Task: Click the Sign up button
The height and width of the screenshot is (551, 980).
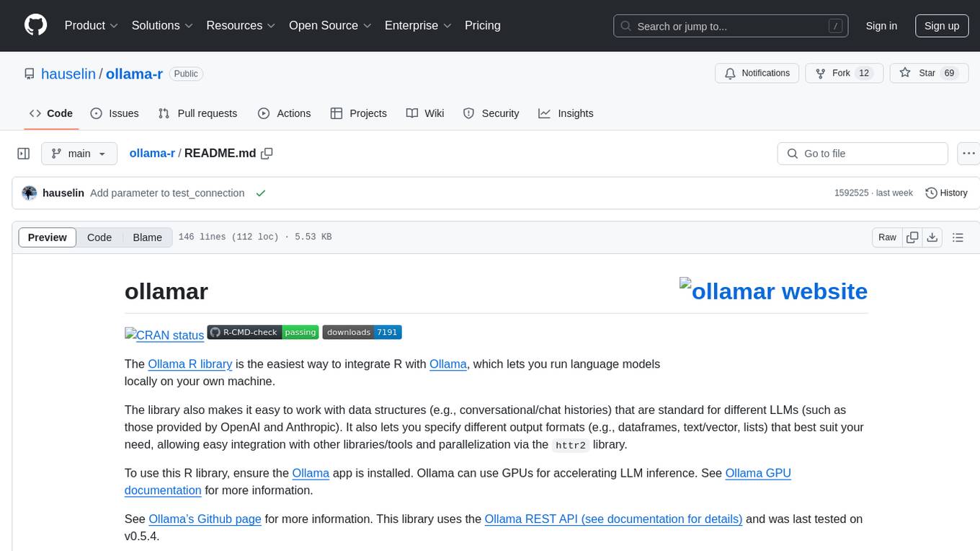Action: 942,26
